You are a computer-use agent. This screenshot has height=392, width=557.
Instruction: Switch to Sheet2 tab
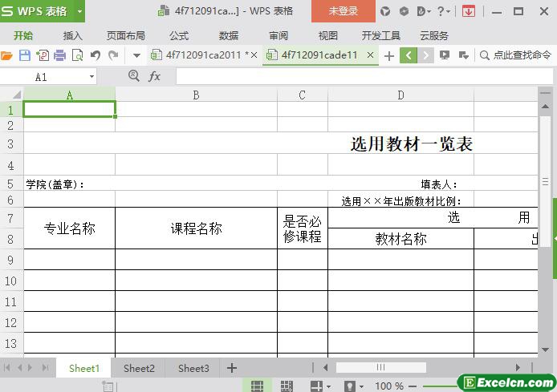(139, 368)
